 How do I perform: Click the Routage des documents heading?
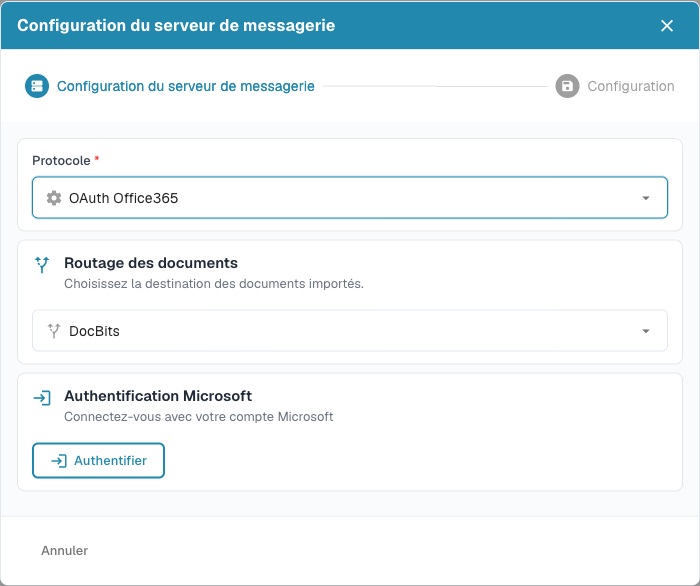151,263
